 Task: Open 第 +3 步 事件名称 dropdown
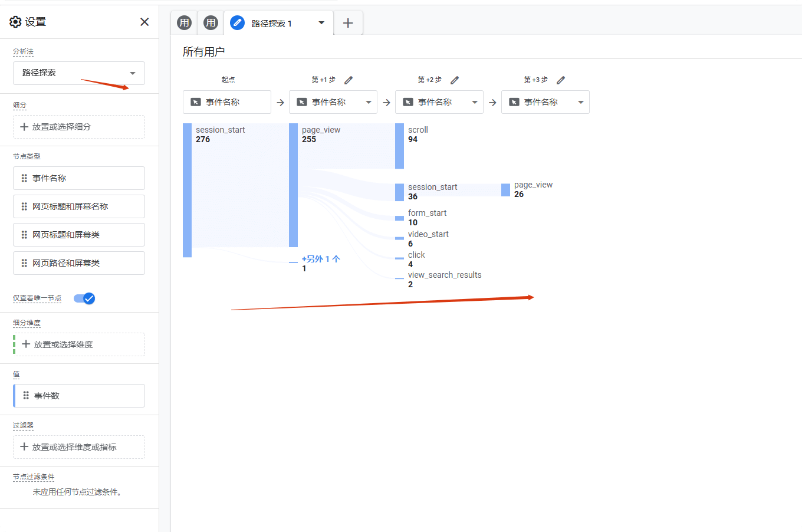click(x=545, y=102)
